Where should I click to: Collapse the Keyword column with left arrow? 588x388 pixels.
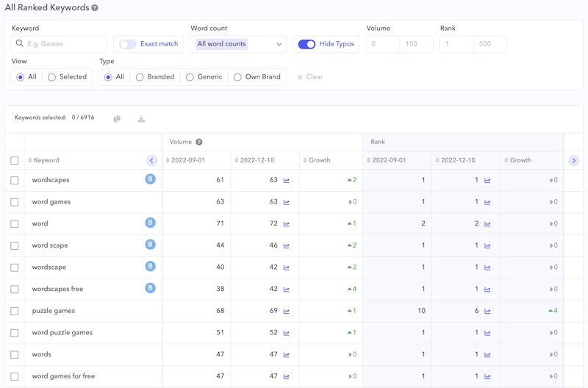[151, 160]
